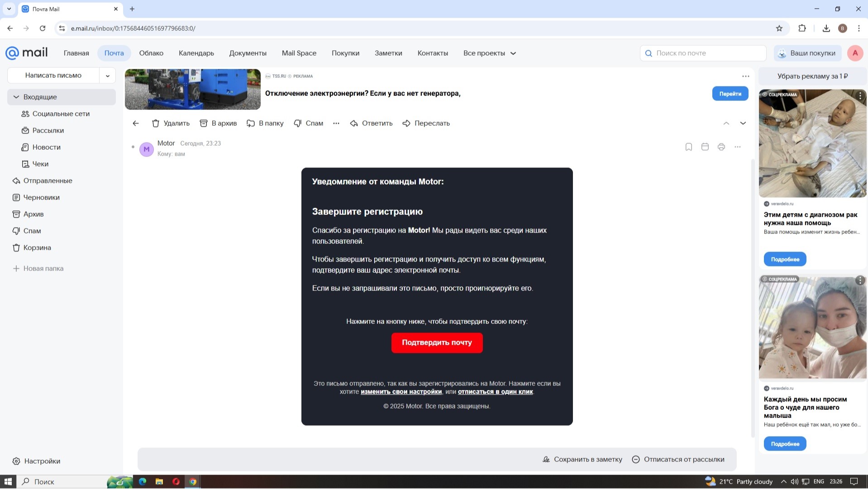Viewport: 868px width, 489px height.
Task: Mark the Motor email as spam
Action: pos(308,123)
